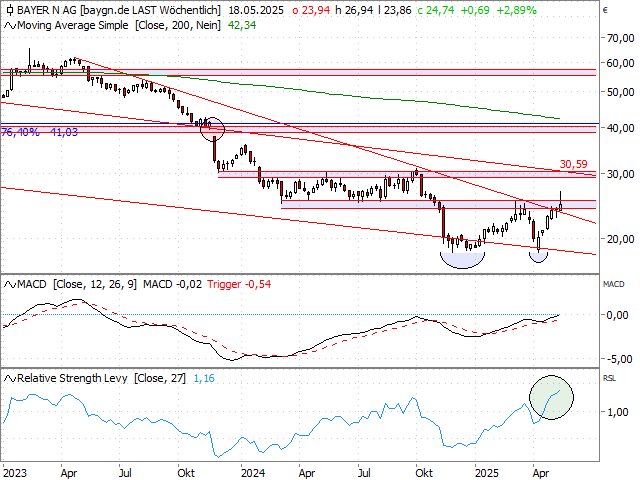Click the 2023 time axis label
The image size is (640, 480).
pos(15,473)
